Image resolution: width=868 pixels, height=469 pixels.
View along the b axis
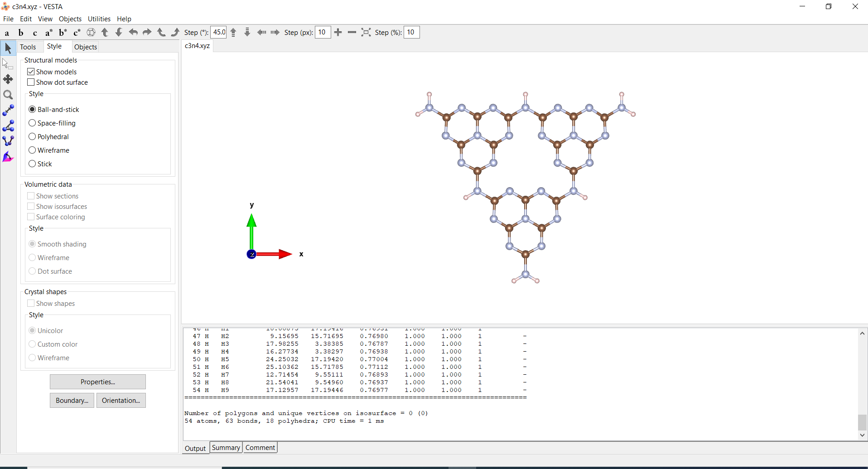(21, 33)
